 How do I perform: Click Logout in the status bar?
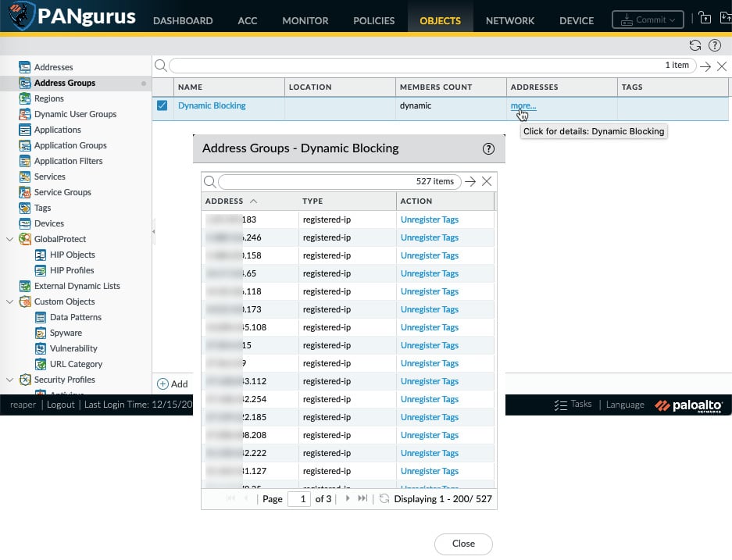click(61, 405)
